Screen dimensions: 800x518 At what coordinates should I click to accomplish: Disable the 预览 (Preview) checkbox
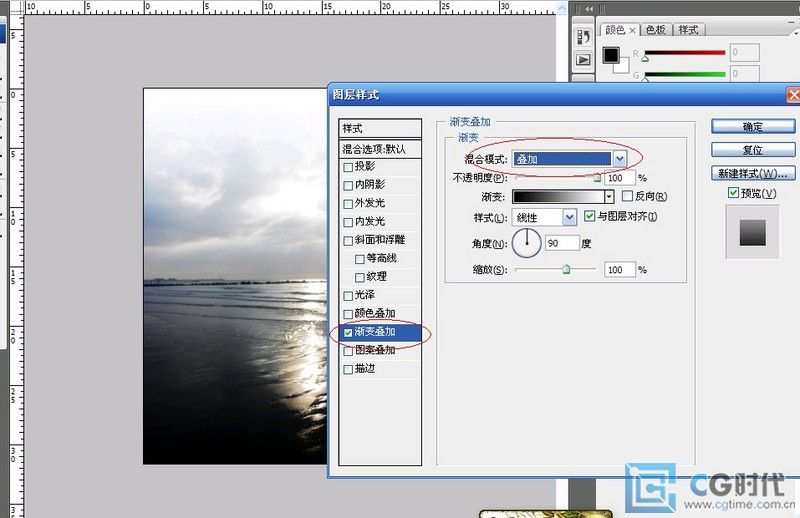[734, 193]
